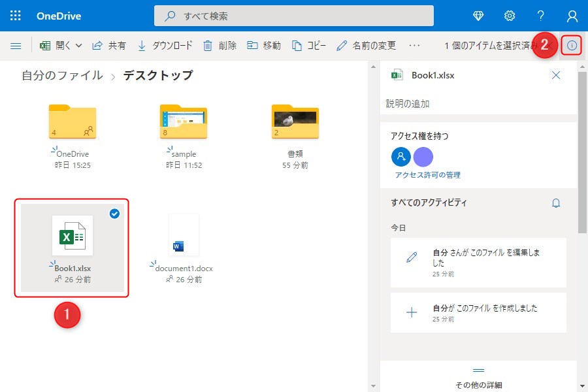Open the app launcher waffle icon
Image resolution: width=588 pixels, height=392 pixels.
click(16, 16)
